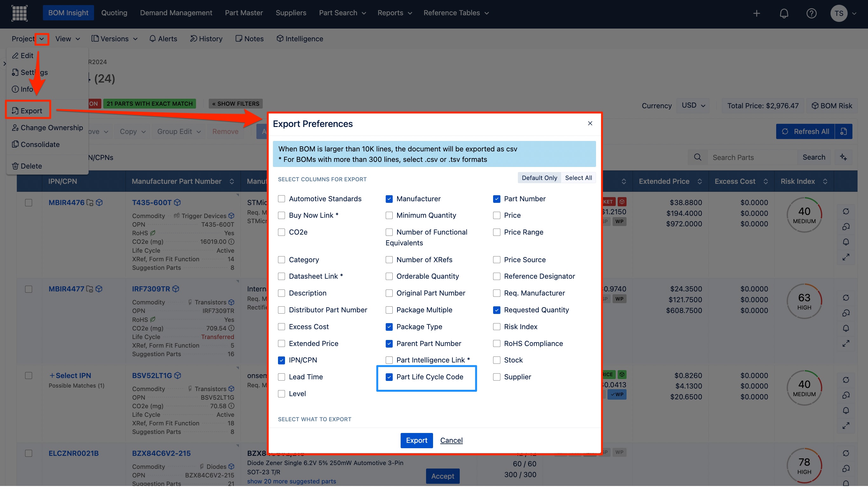Uncheck the Part Number checkbox
868x499 pixels.
pyautogui.click(x=497, y=199)
